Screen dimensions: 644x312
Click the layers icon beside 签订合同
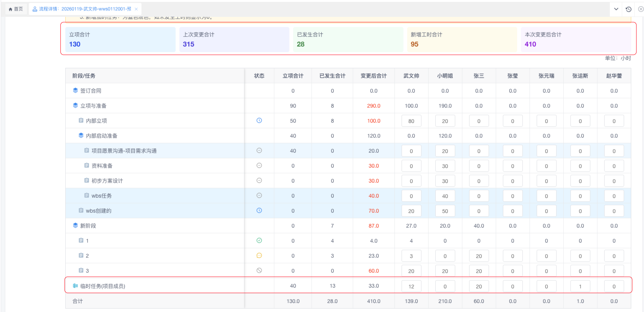pos(75,90)
